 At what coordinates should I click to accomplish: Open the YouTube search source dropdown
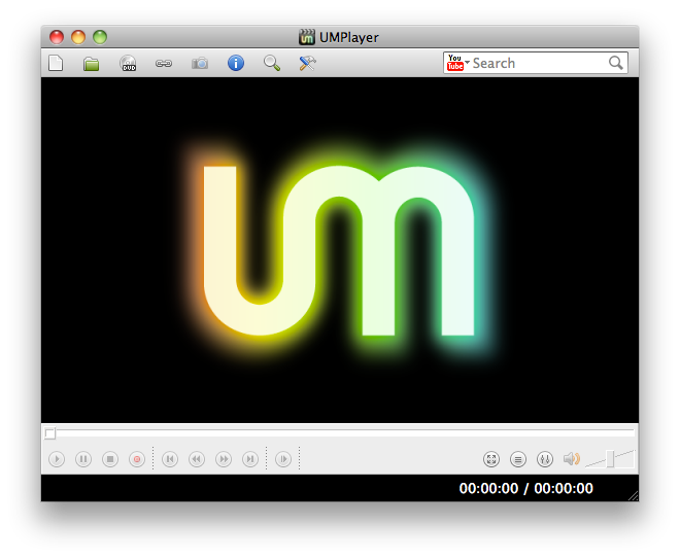(457, 63)
